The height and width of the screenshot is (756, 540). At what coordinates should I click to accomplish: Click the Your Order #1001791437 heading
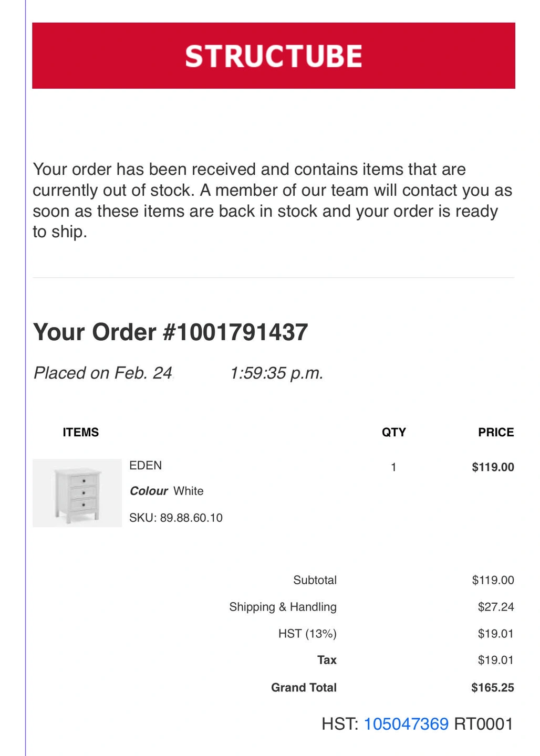(170, 332)
